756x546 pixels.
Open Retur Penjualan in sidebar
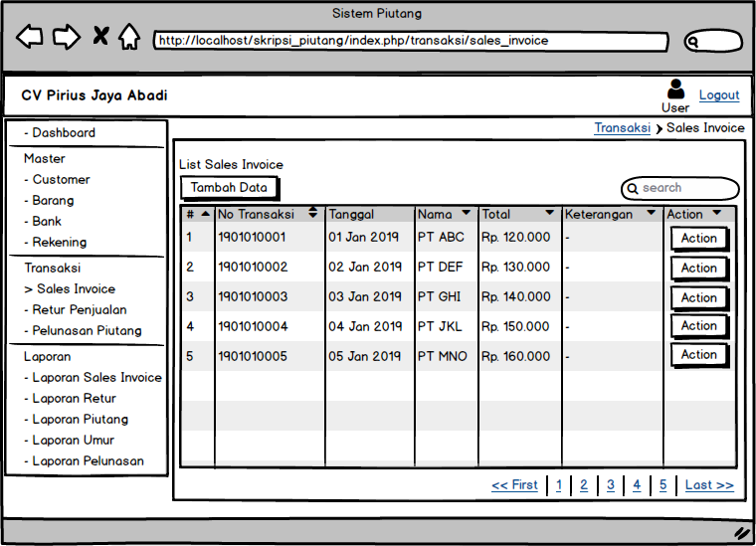point(76,310)
